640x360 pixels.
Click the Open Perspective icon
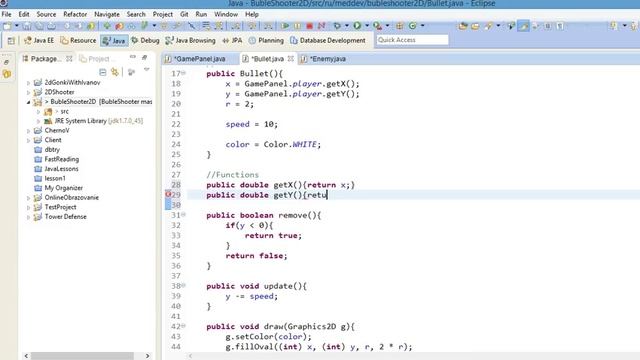(x=11, y=40)
